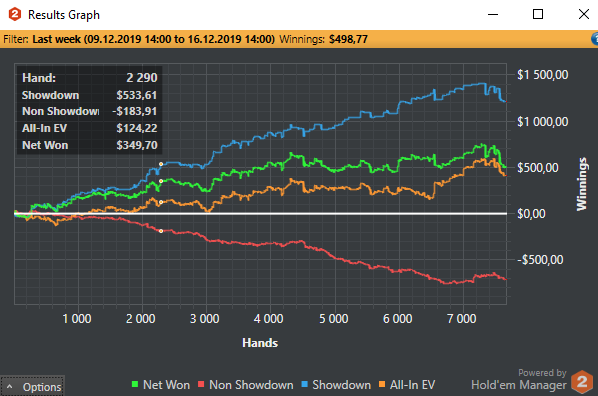The image size is (598, 396).
Task: Click the $500,00 axis label
Action: click(538, 167)
